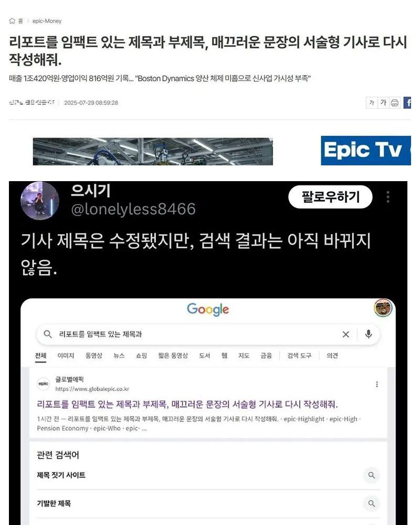Decrease article font size
The width and height of the screenshot is (420, 525).
coord(371,102)
